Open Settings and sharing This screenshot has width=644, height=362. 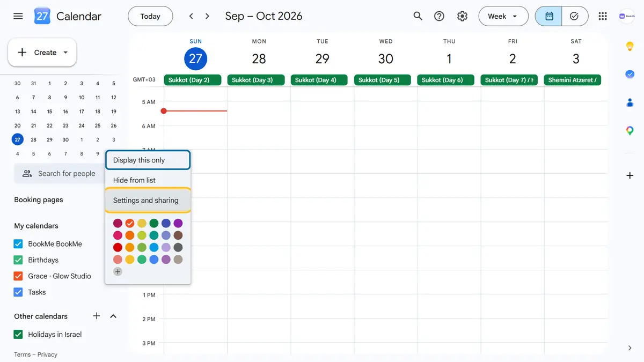coord(148,201)
